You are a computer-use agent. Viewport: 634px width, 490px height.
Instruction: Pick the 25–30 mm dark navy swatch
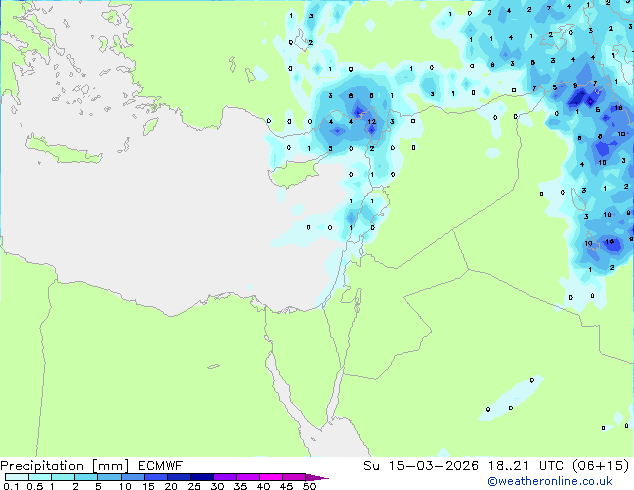click(201, 477)
